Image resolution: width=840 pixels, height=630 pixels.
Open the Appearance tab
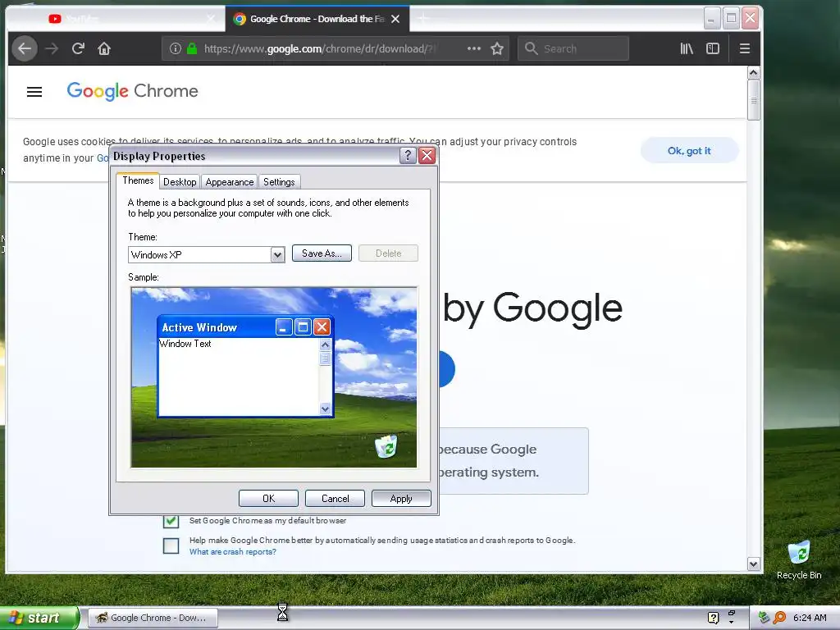[x=230, y=181]
